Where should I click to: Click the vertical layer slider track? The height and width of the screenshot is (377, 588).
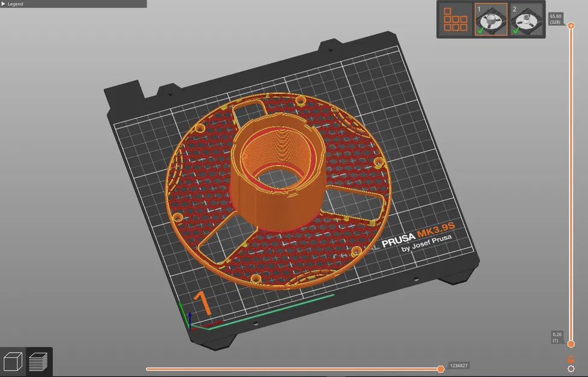click(x=571, y=181)
